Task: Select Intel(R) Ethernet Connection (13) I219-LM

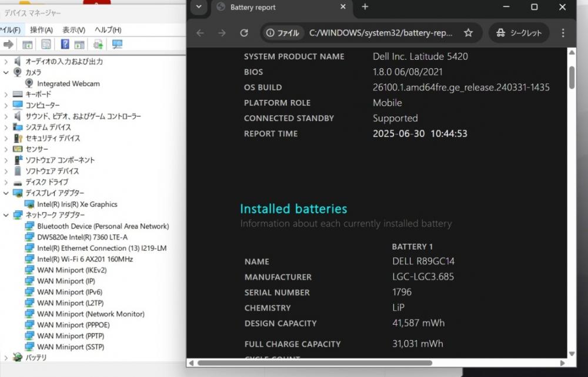Action: 102,248
